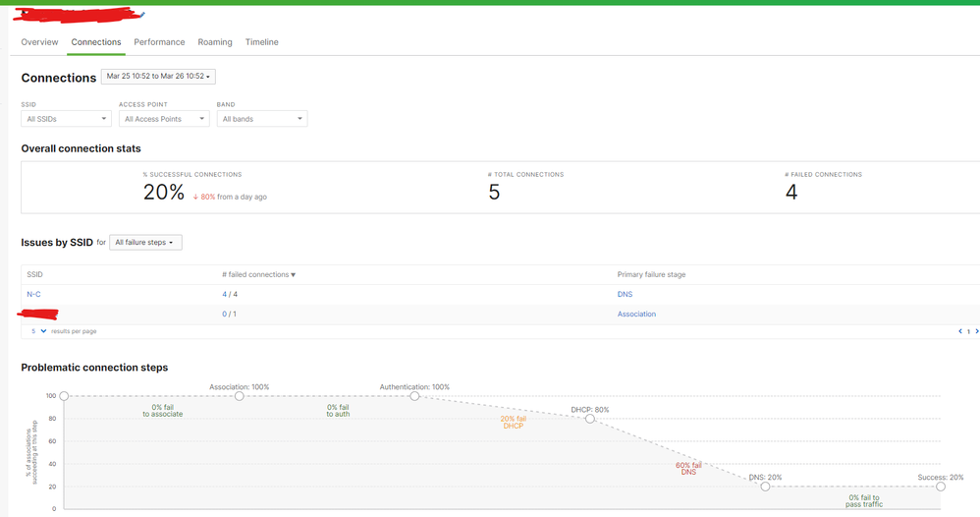Image resolution: width=980 pixels, height=517 pixels.
Task: Change results per page selector
Action: (38, 331)
